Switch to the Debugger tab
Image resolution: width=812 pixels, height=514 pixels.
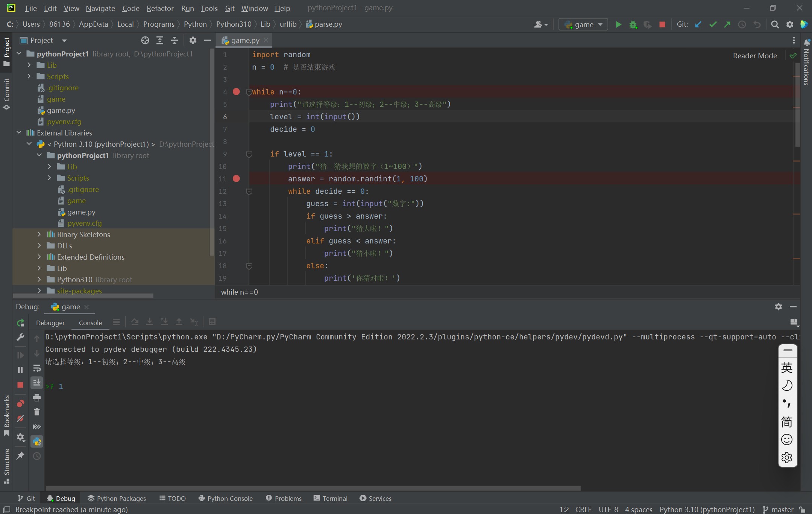tap(50, 322)
